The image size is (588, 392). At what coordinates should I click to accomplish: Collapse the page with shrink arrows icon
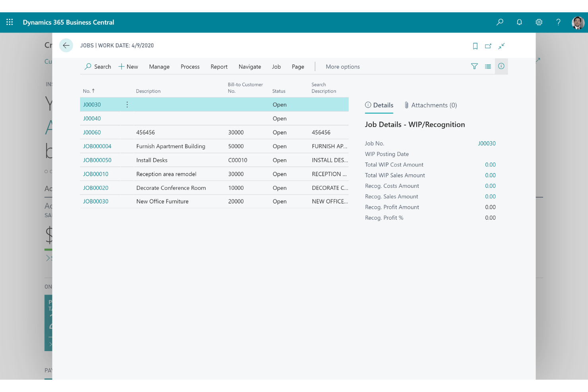click(501, 46)
